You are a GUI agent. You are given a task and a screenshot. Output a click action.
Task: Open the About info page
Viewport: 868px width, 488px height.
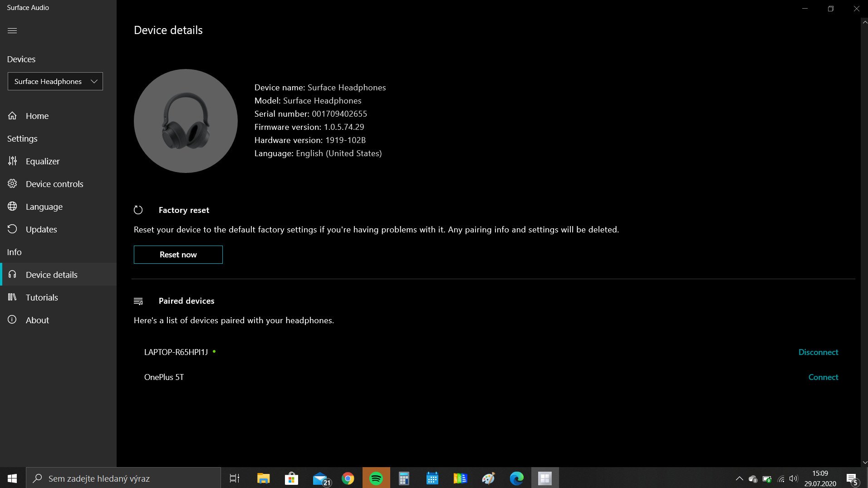(37, 320)
